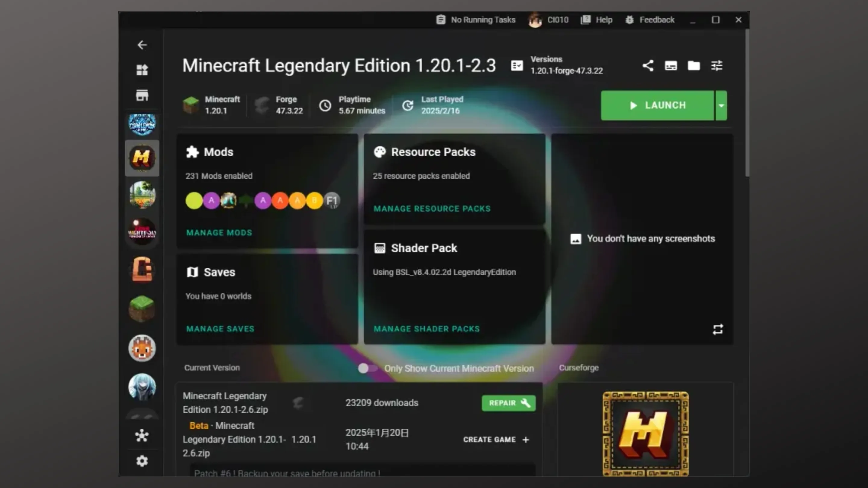Open settings gear at sidebar bottom
868x488 pixels.
point(142,461)
